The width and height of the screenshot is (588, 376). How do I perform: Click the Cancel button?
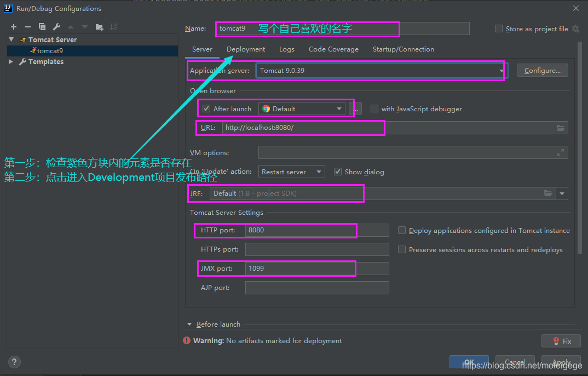tap(515, 362)
